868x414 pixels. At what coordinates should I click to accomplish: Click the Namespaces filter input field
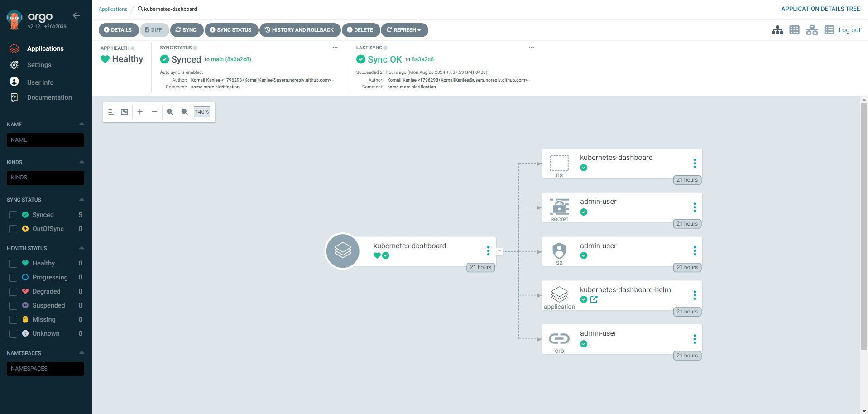[45, 369]
